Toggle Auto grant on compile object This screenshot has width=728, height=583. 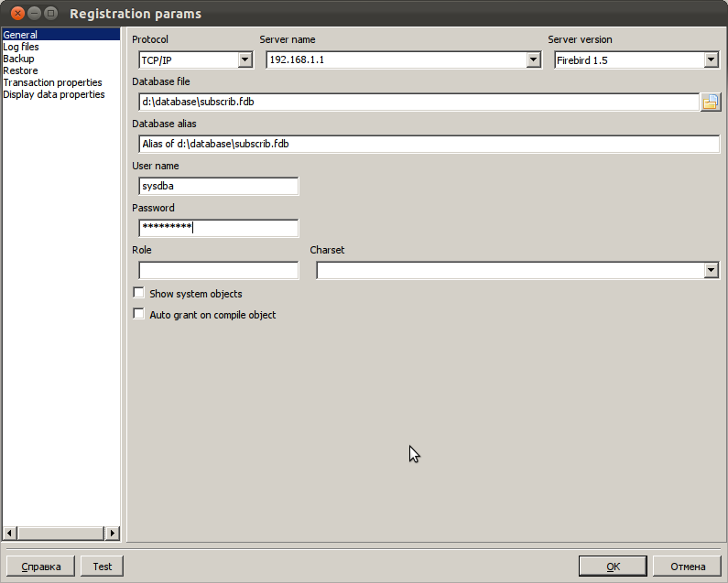pos(139,314)
